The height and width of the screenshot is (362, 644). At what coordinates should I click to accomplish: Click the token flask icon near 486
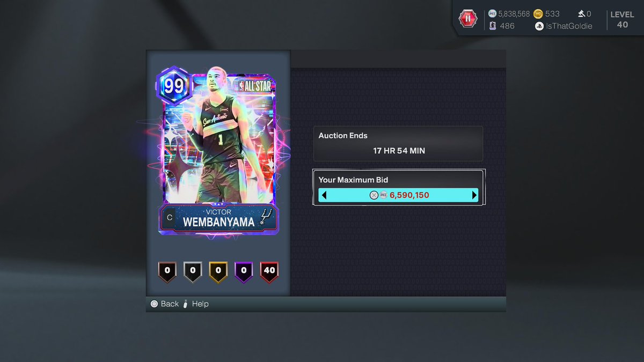coord(493,25)
